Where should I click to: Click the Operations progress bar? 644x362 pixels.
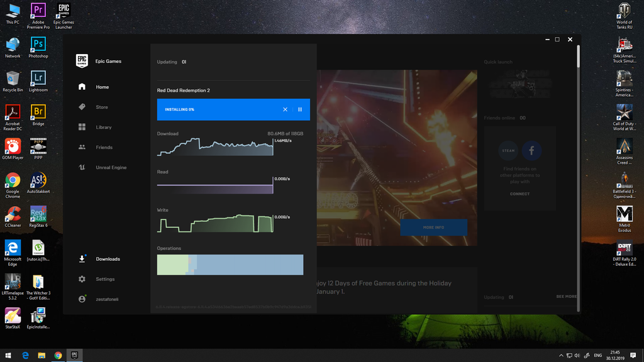pyautogui.click(x=230, y=265)
